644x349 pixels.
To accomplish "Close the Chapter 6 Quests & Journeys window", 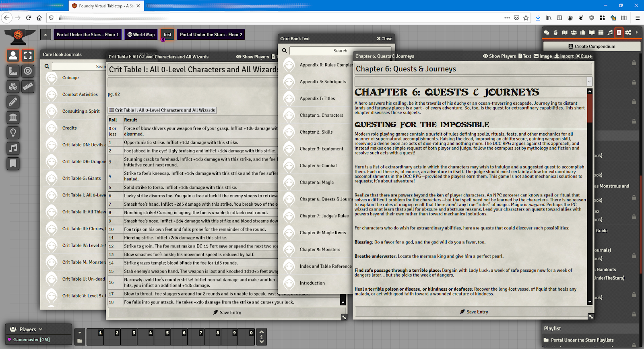I will [584, 56].
